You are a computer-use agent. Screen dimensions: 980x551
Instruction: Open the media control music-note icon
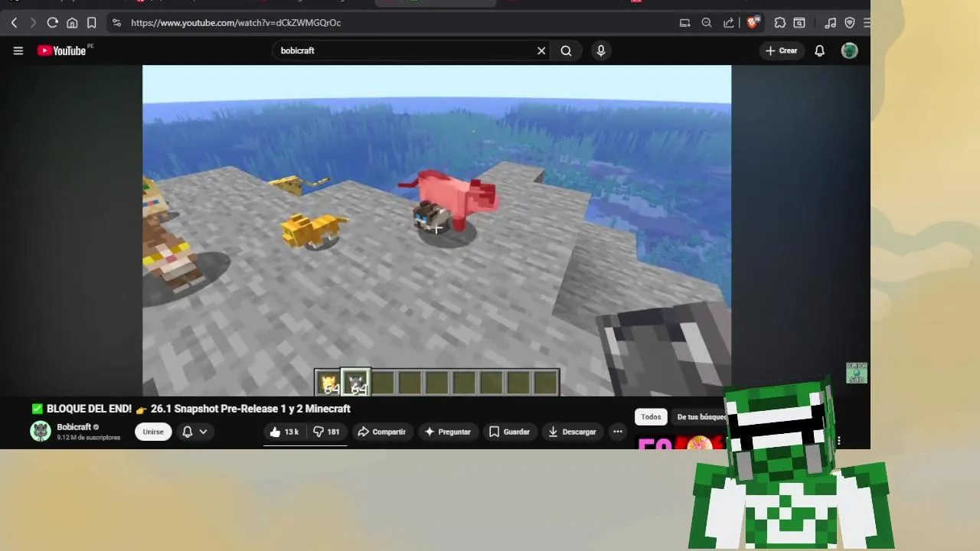pyautogui.click(x=830, y=23)
